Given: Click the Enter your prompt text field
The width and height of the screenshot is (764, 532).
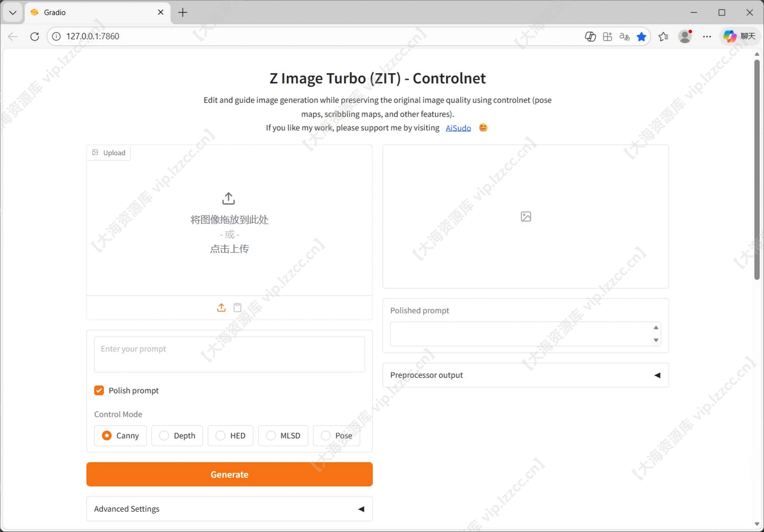Looking at the screenshot, I should [x=230, y=355].
